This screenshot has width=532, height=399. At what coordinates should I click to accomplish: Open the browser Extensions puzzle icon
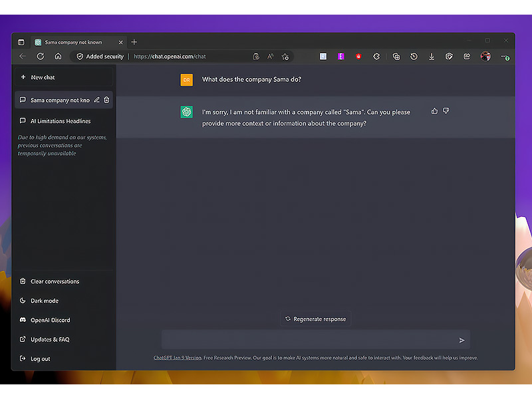pos(376,57)
